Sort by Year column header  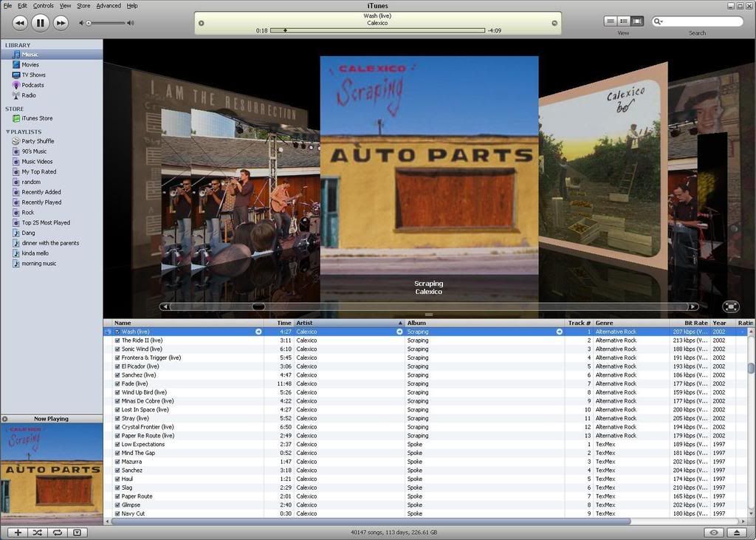coord(722,323)
